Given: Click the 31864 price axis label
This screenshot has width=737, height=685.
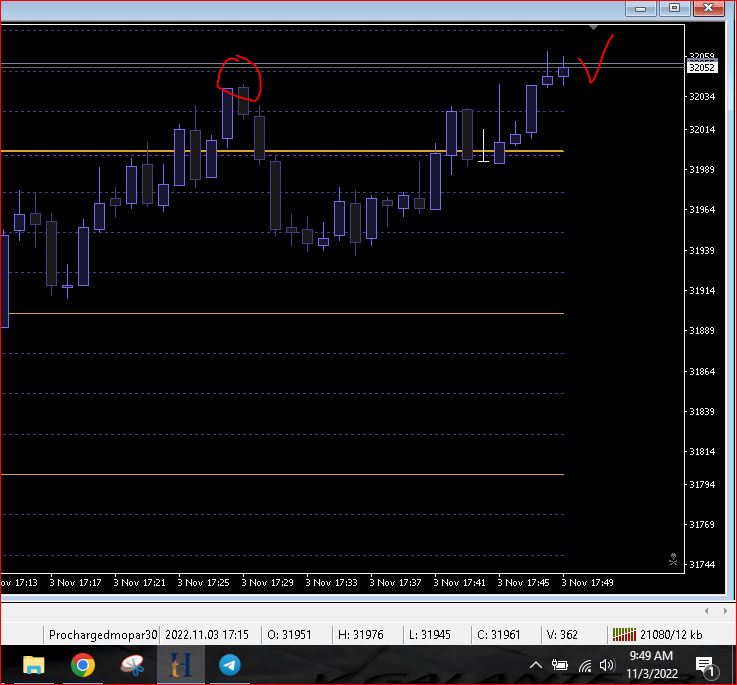Looking at the screenshot, I should pos(702,371).
